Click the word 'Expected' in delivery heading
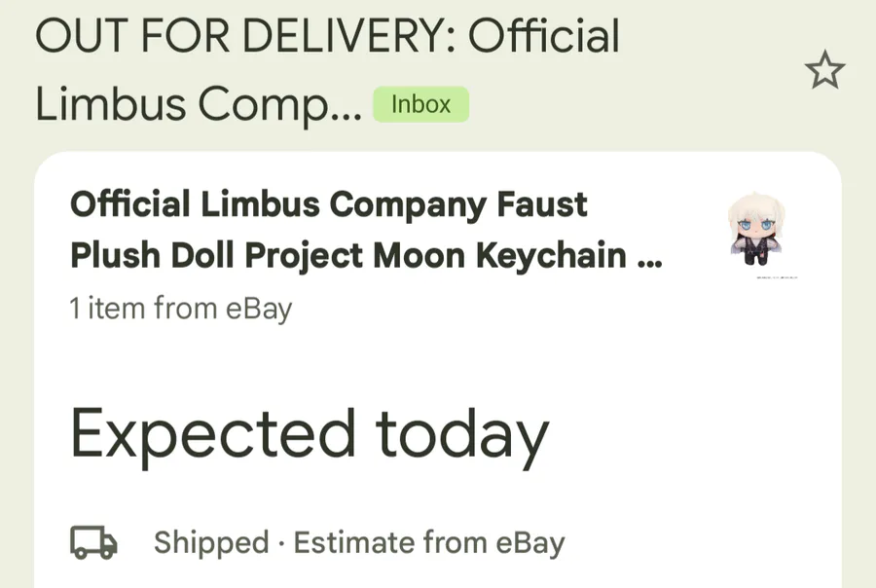Image resolution: width=876 pixels, height=588 pixels. click(x=212, y=435)
